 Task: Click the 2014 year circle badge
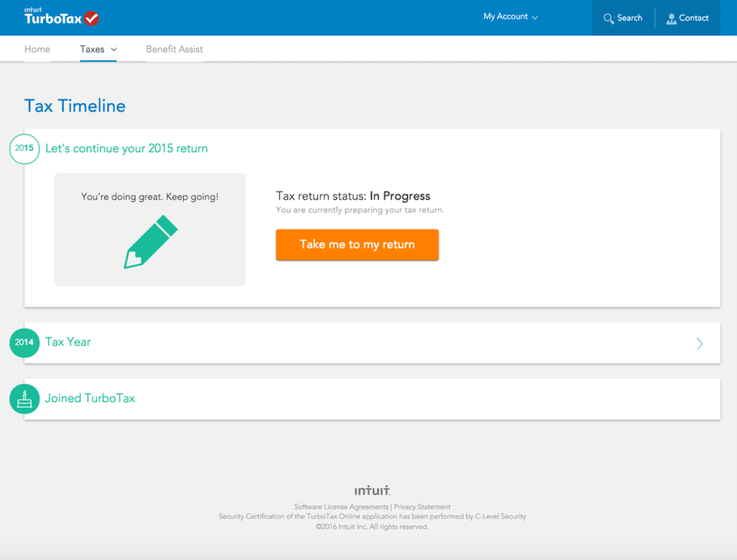pos(24,343)
